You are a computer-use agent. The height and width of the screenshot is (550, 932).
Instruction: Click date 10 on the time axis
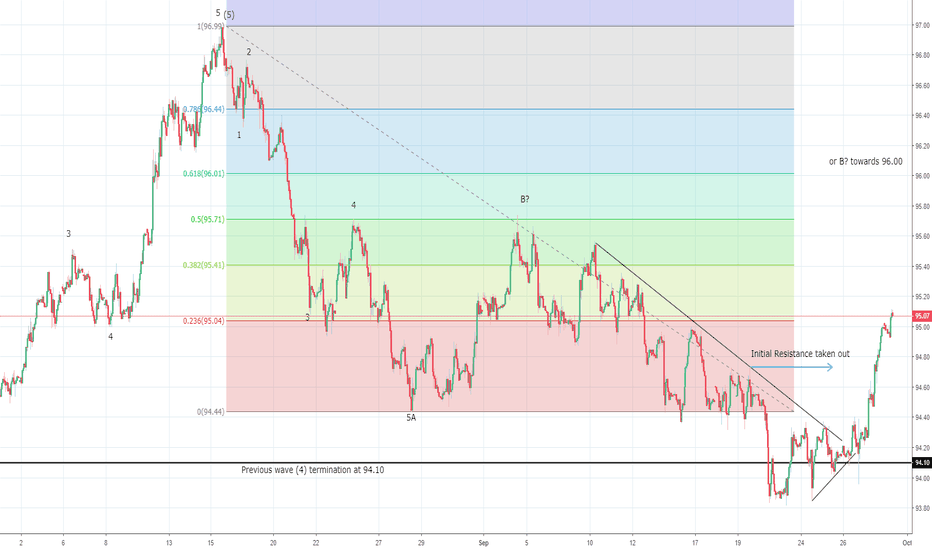coord(590,543)
